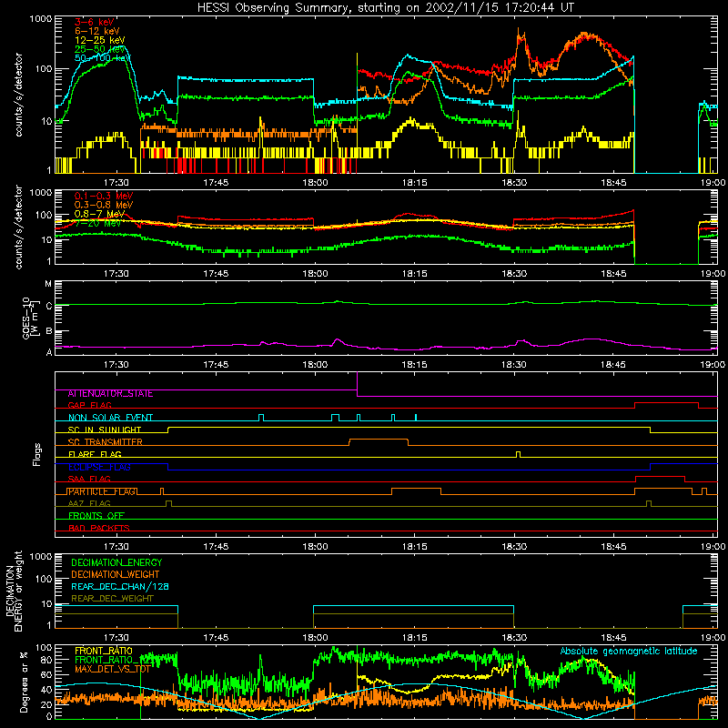This screenshot has width=728, height=728.
Task: Click the 18:45 tick label under flags panel
Action: pyautogui.click(x=613, y=547)
